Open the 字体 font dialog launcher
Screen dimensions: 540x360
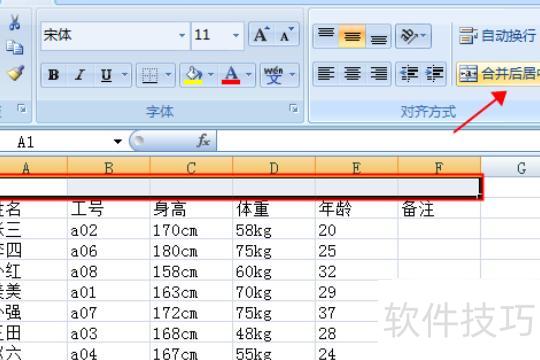(x=293, y=109)
